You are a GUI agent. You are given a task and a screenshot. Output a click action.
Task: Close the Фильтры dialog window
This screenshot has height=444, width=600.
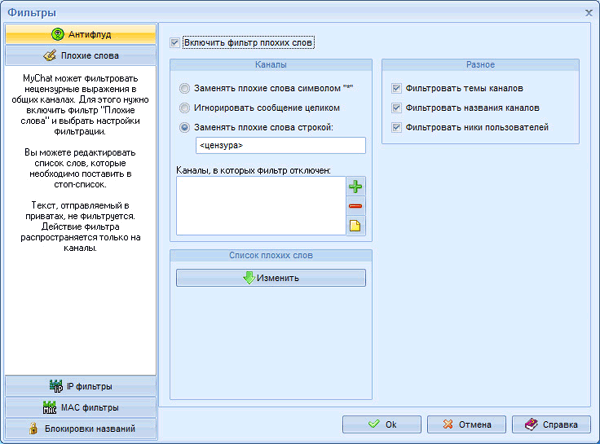tap(589, 13)
